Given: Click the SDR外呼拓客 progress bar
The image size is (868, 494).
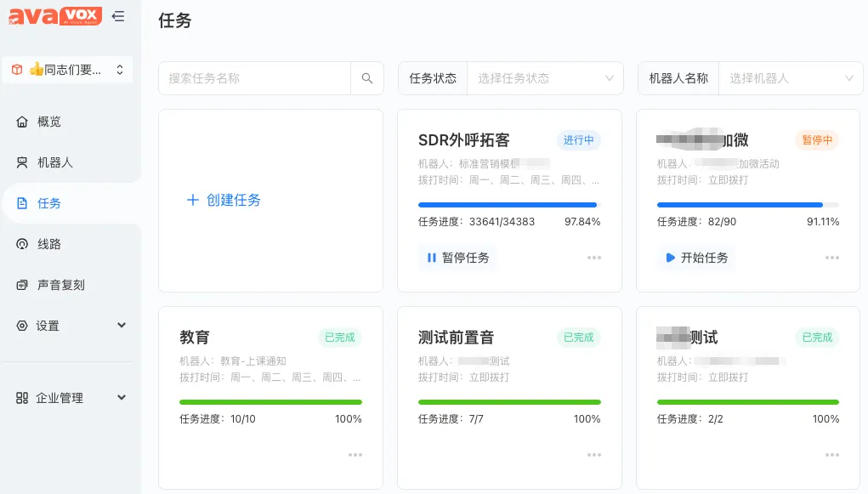Looking at the screenshot, I should 508,205.
